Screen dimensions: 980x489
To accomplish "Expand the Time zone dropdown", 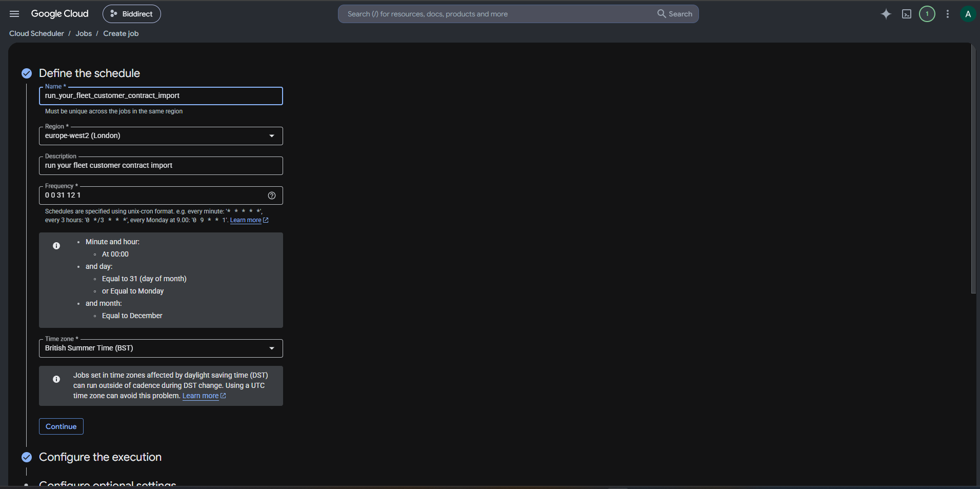I will (161, 348).
